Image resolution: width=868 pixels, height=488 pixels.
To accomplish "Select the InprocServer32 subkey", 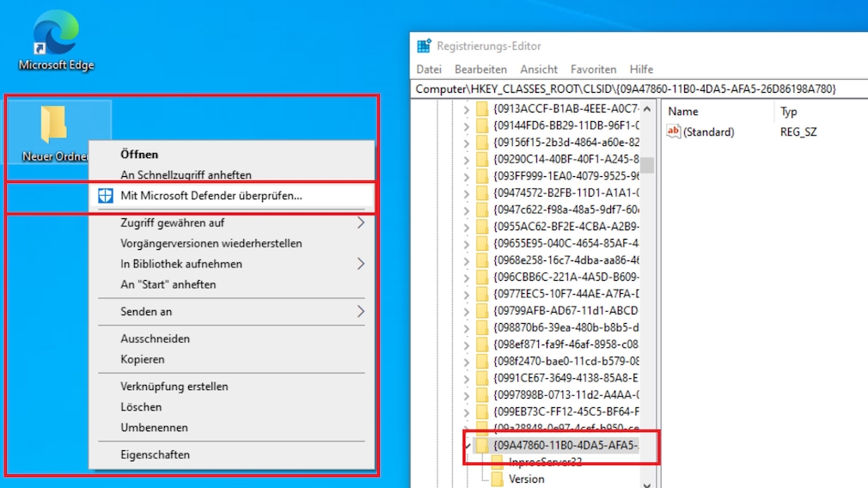I will [545, 462].
